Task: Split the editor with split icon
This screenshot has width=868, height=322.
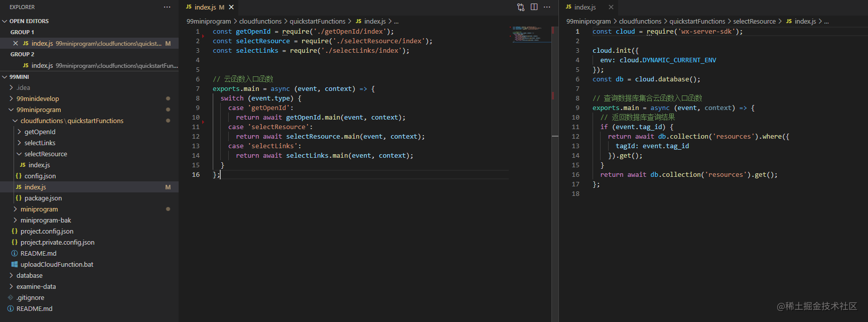Action: click(534, 7)
